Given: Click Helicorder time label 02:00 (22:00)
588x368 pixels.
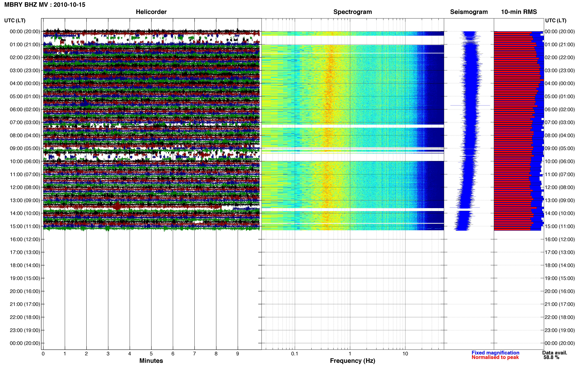Looking at the screenshot, I should (25, 57).
